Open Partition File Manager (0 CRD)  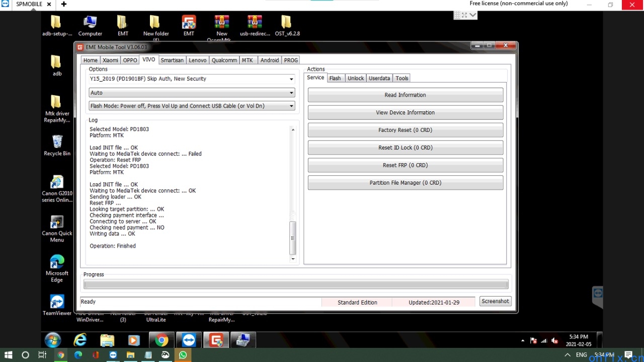tap(406, 183)
